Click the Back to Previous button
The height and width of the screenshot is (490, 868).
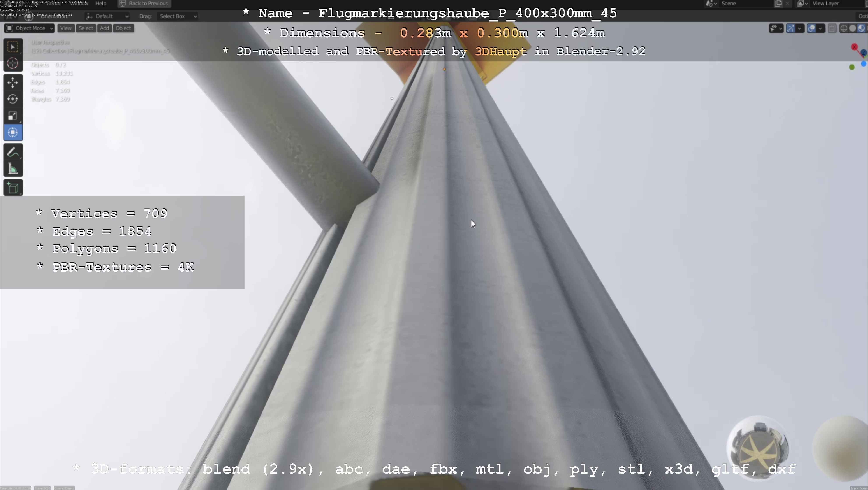[144, 3]
